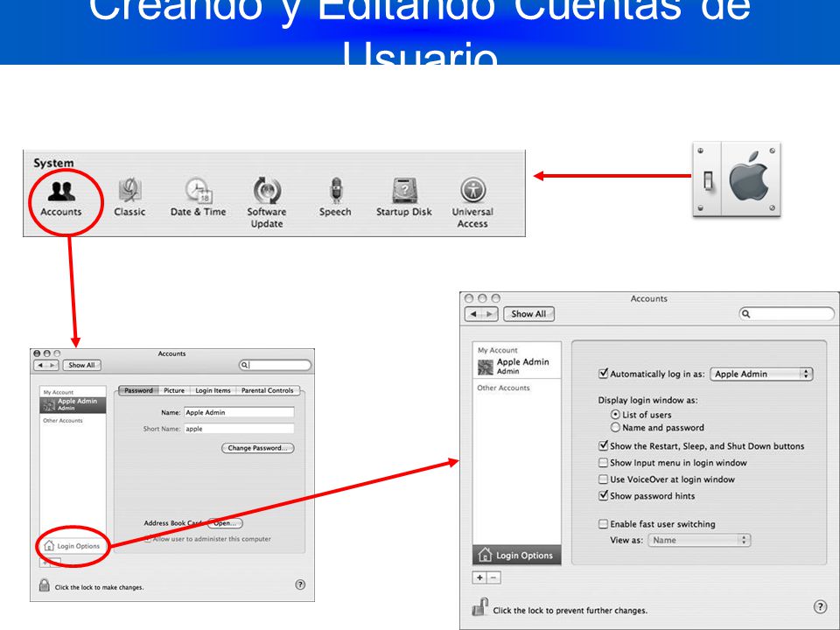
Task: Click the open lock icon in the large Accounts window
Action: point(479,607)
